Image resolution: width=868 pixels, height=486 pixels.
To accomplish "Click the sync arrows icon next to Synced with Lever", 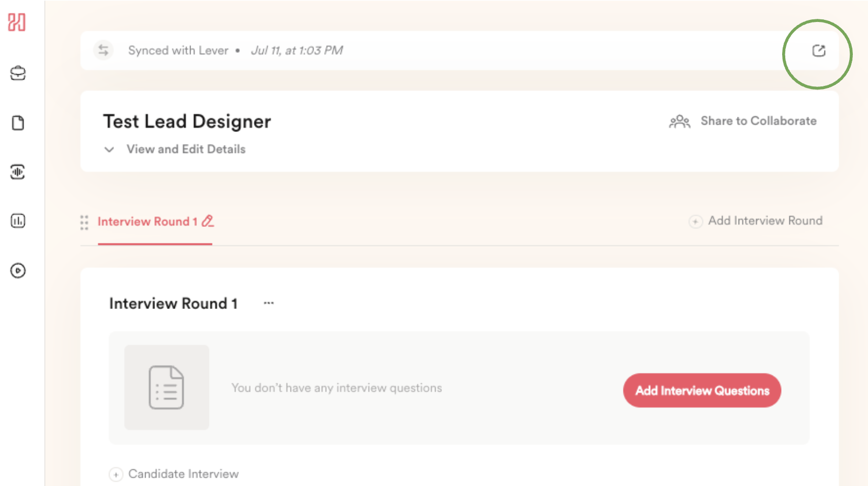I will (103, 50).
